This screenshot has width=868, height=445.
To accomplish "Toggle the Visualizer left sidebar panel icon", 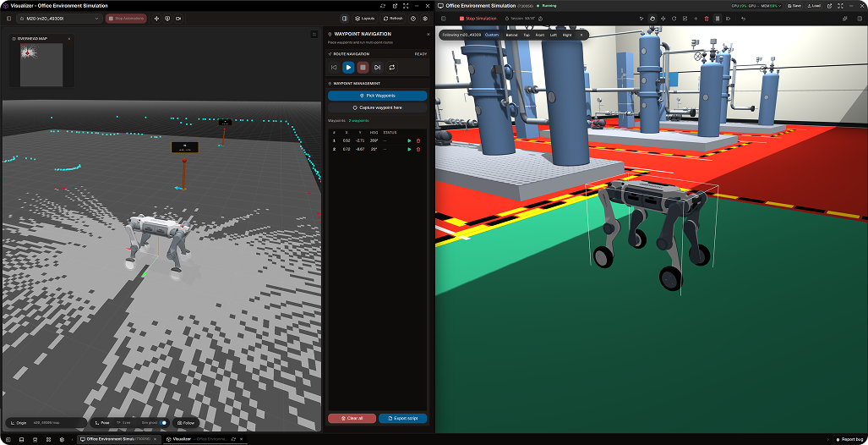I will pos(8,19).
